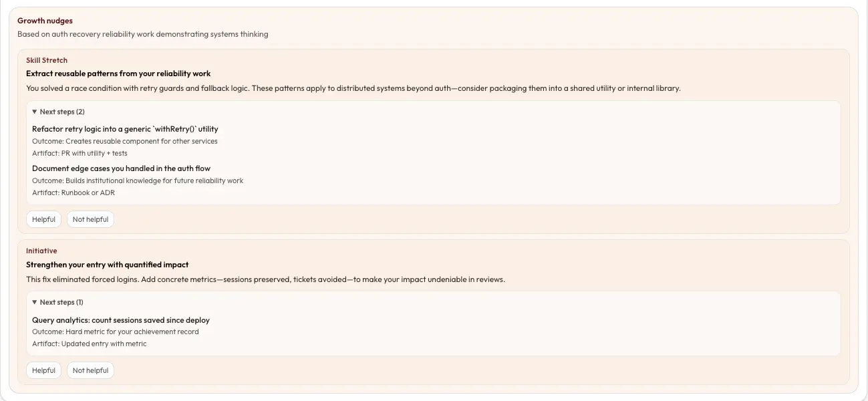Click the Outcome: Builds institutional knowledge line
The image size is (868, 401).
[x=138, y=181]
